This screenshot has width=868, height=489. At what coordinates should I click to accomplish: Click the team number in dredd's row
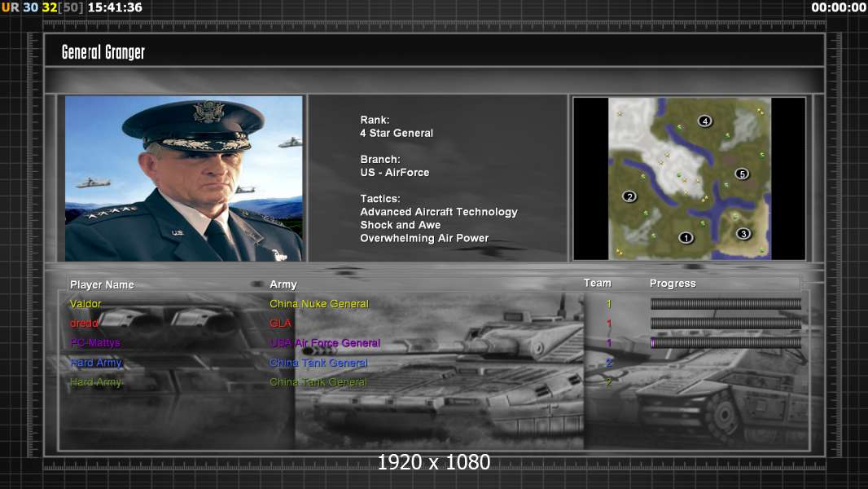(608, 323)
